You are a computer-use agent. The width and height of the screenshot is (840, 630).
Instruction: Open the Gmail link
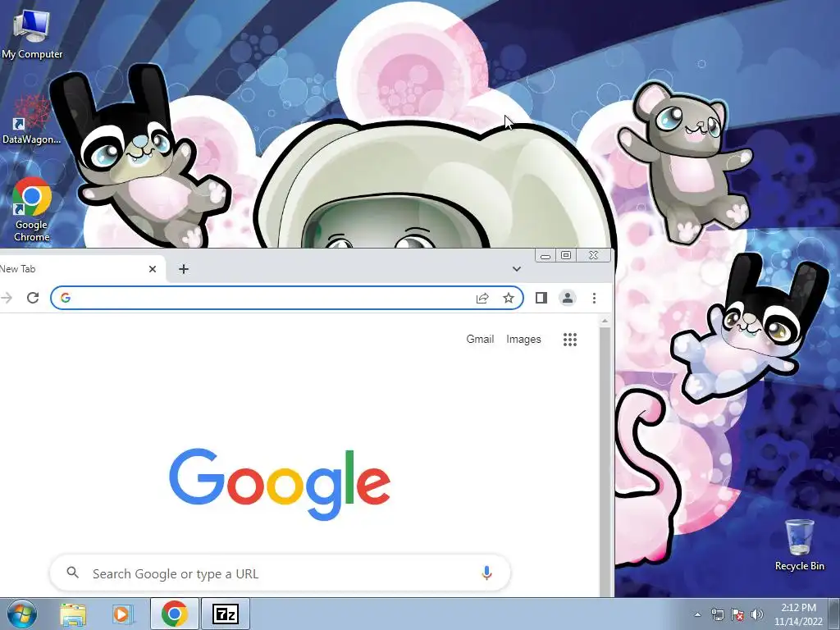coord(480,339)
